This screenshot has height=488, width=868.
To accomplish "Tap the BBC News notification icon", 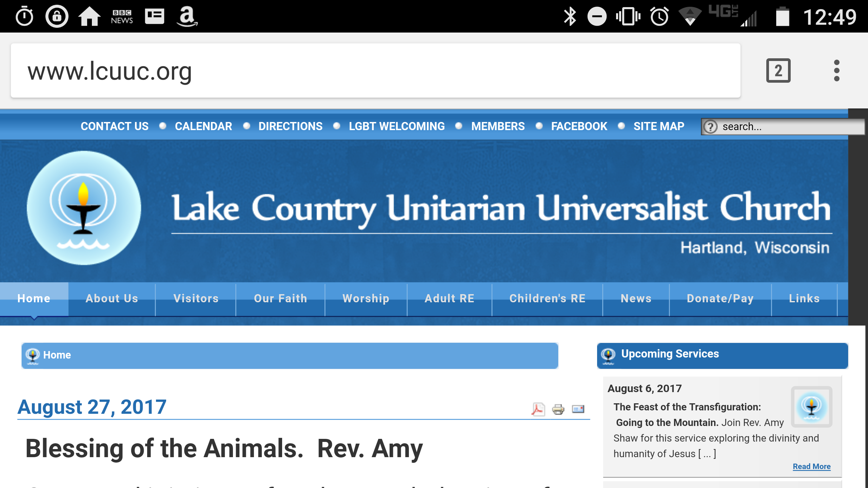I will coord(122,17).
